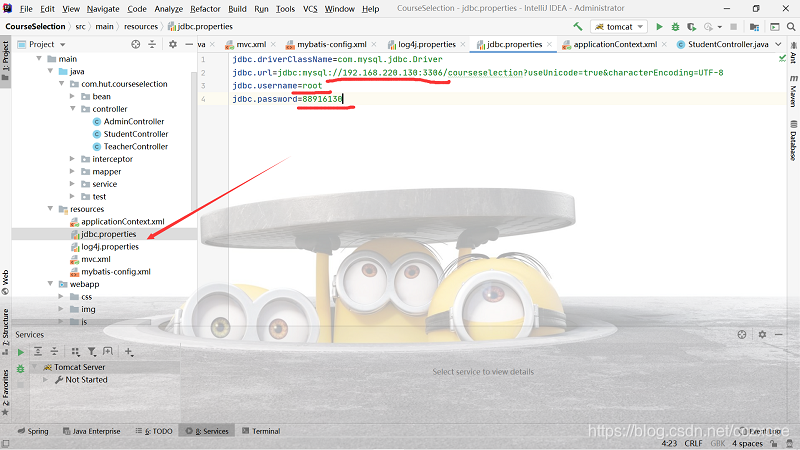
Task: Expand all services in Services toolbar
Action: tap(38, 352)
